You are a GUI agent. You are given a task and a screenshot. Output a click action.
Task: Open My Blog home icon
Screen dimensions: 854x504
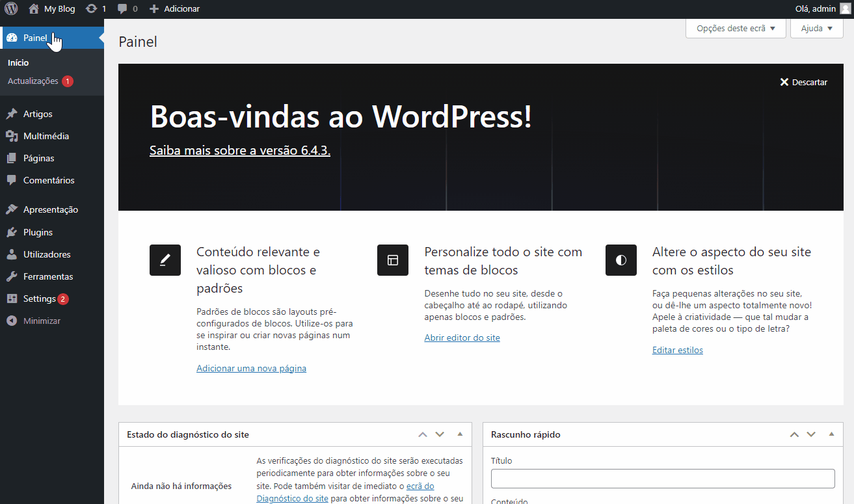[x=34, y=9]
